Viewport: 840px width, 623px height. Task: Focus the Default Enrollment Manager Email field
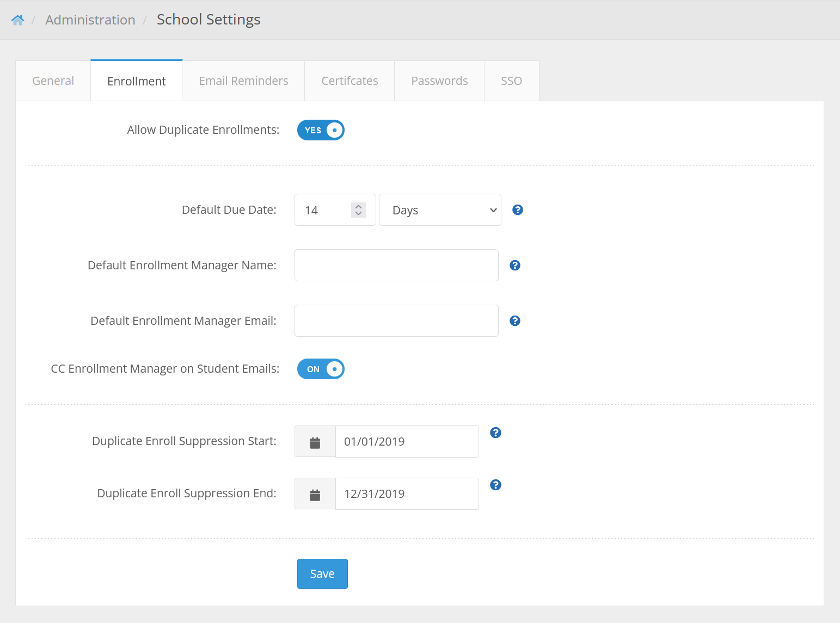[x=396, y=321]
